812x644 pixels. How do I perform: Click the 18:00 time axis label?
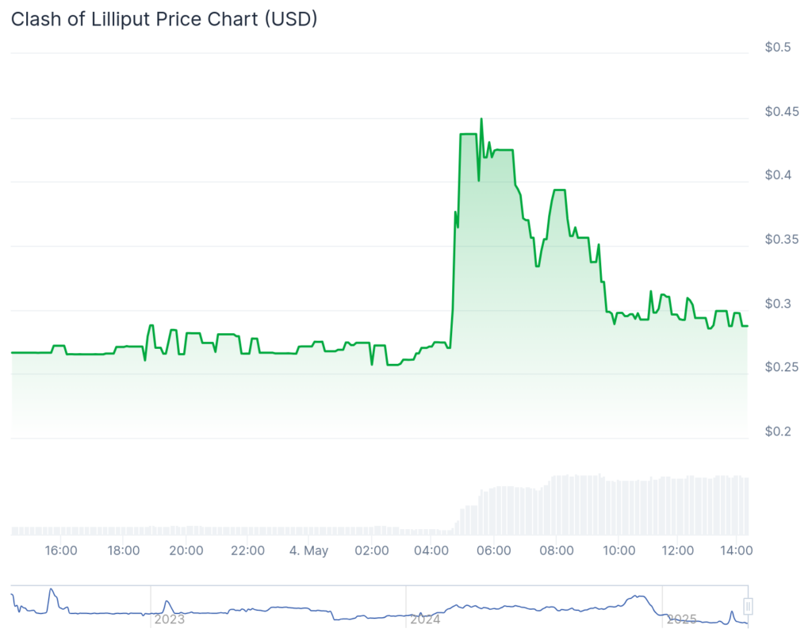[124, 550]
